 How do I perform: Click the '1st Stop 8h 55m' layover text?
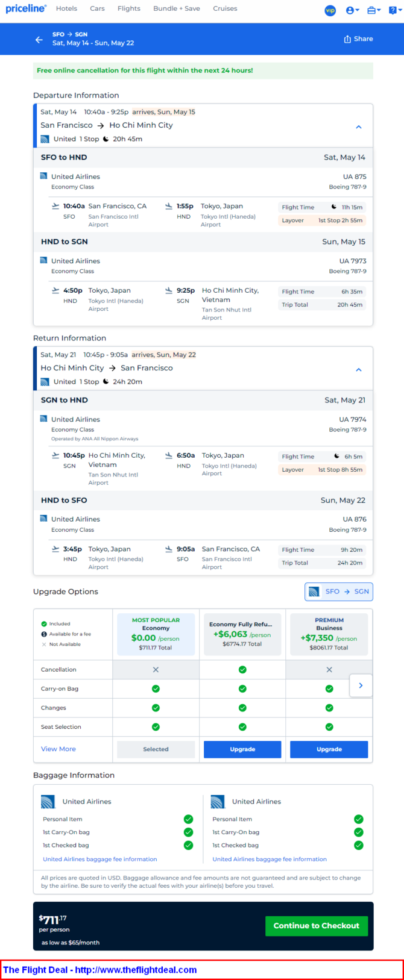(x=340, y=470)
